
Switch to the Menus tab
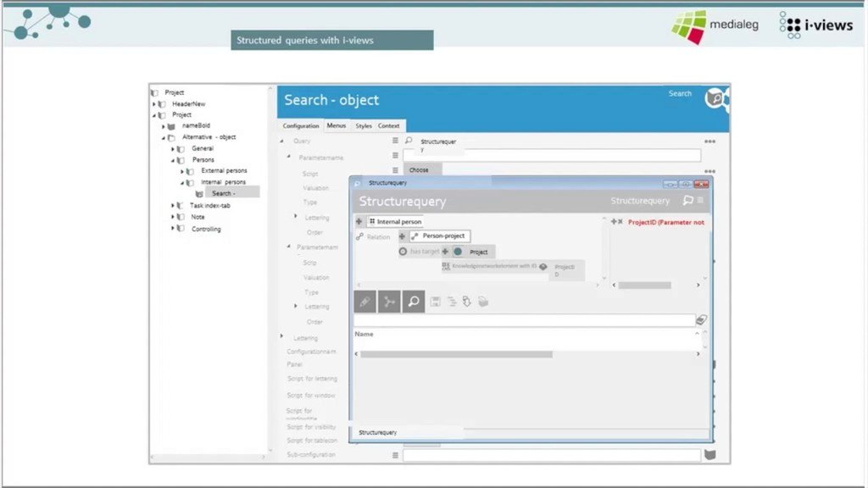pos(336,125)
